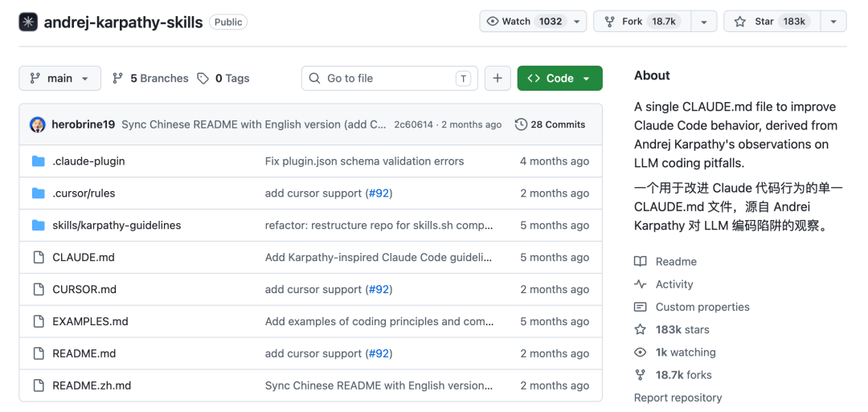Click the Custom properties note icon

(x=641, y=307)
